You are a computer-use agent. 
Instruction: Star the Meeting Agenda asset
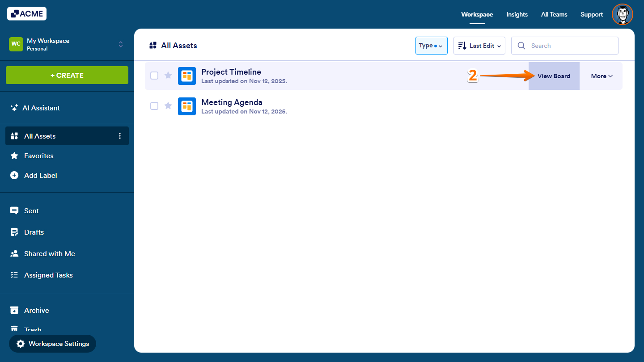pyautogui.click(x=168, y=106)
